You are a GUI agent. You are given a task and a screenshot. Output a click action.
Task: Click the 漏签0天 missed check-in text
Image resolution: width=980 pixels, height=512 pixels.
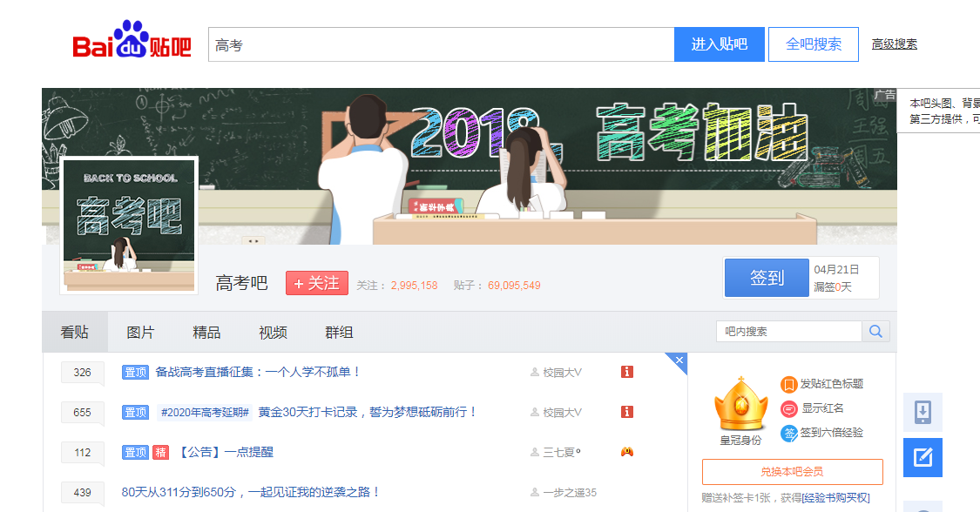pos(833,286)
